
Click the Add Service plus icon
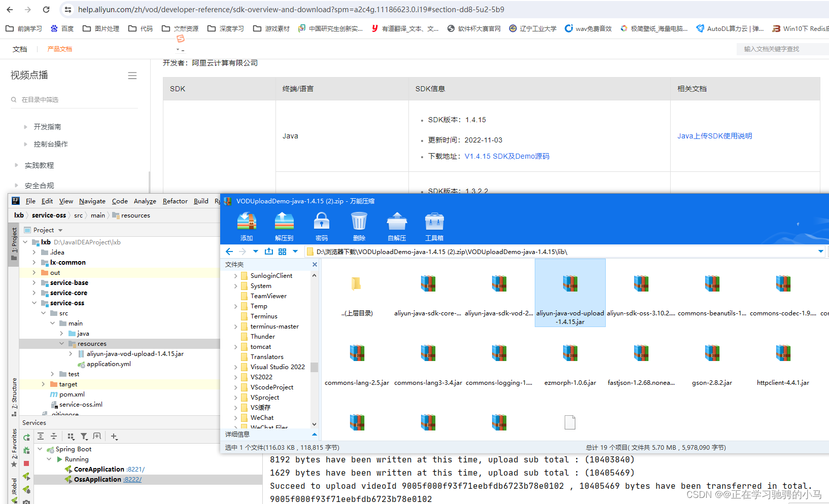tap(114, 436)
